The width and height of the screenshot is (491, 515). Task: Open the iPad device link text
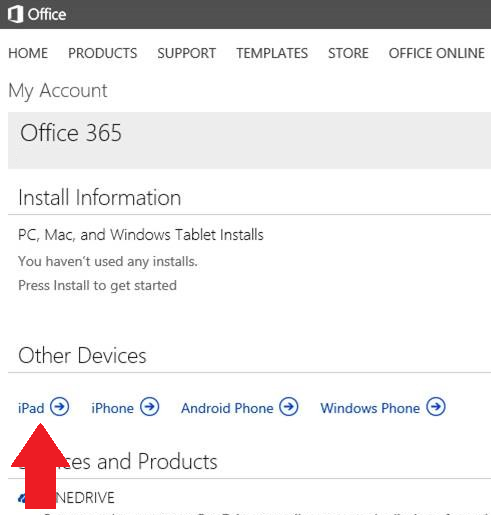pos(31,408)
